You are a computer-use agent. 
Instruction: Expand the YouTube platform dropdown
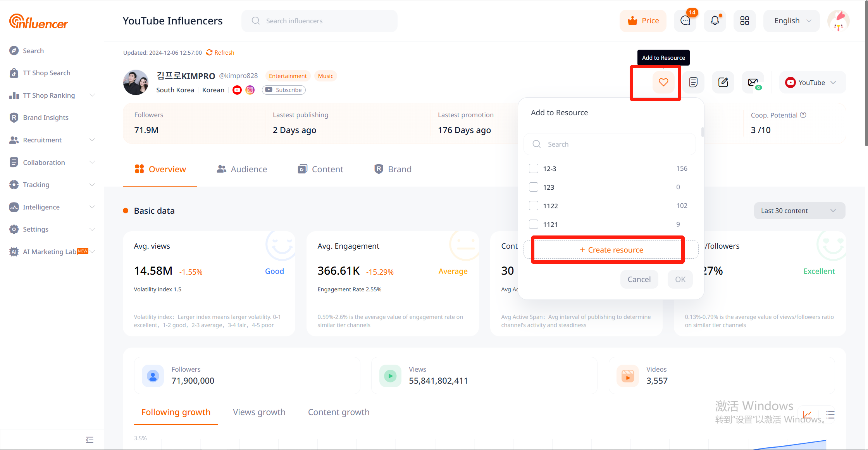[x=812, y=83]
